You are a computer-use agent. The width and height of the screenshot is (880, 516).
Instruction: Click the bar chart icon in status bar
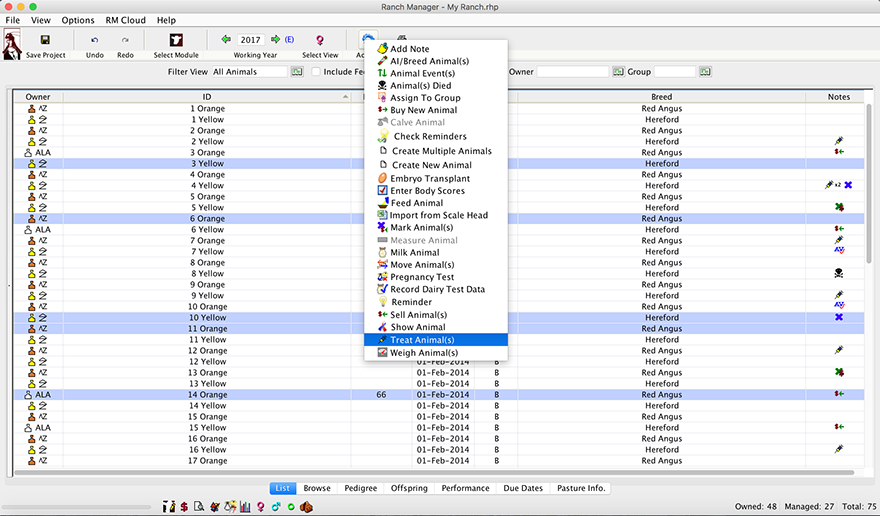tap(245, 507)
